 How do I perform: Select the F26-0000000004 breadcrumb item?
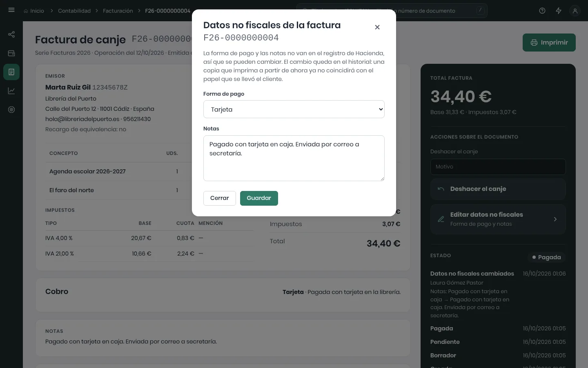(168, 11)
